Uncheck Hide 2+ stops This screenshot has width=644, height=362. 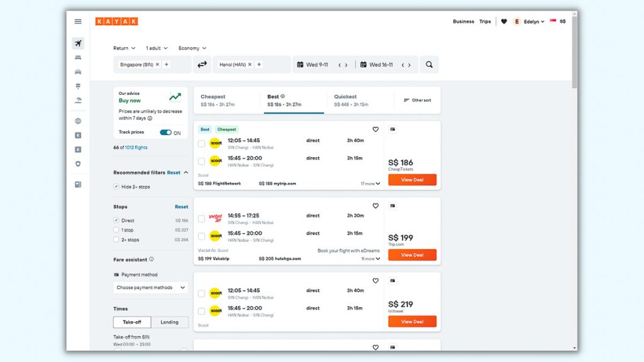click(x=116, y=186)
